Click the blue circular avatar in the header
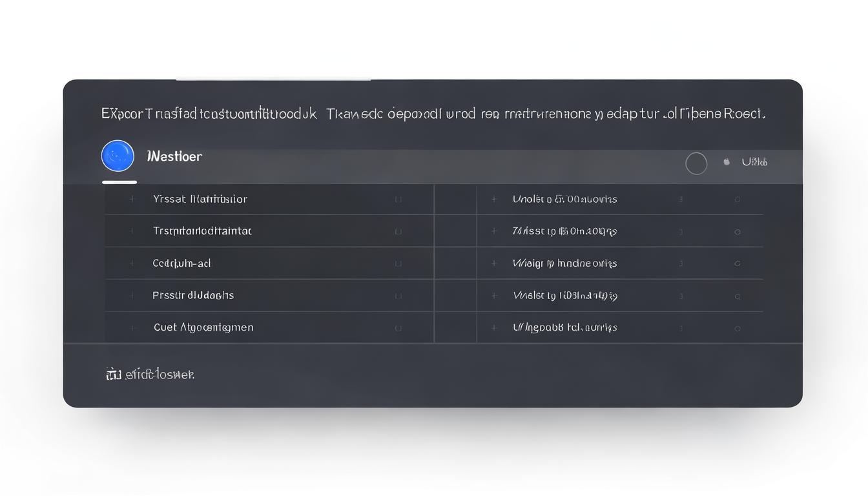 pyautogui.click(x=118, y=156)
